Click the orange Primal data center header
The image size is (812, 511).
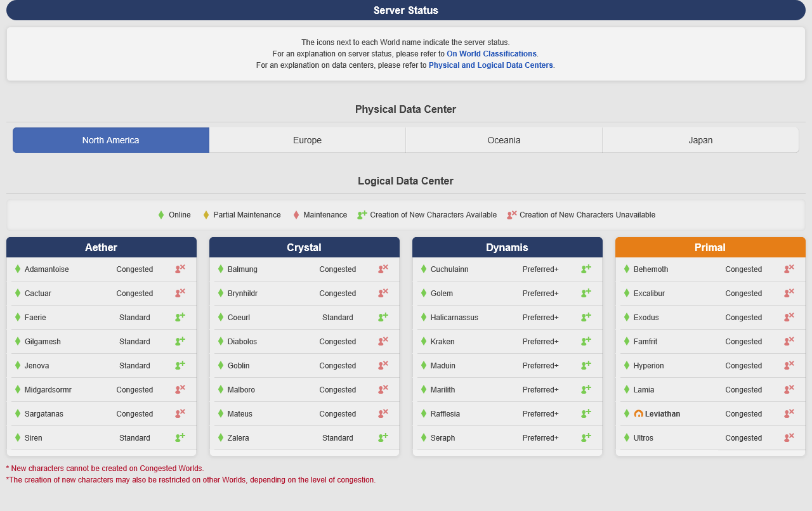tap(710, 247)
